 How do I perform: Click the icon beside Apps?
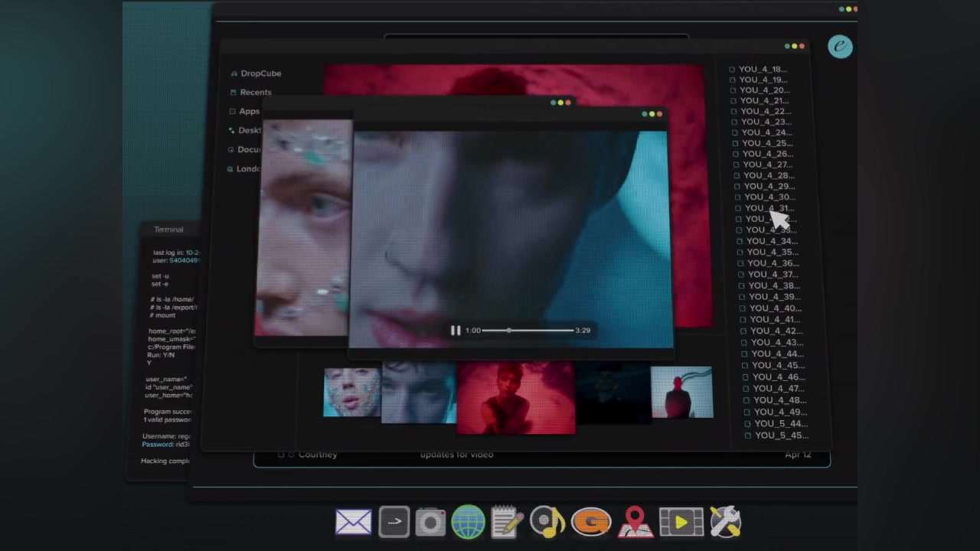(232, 111)
